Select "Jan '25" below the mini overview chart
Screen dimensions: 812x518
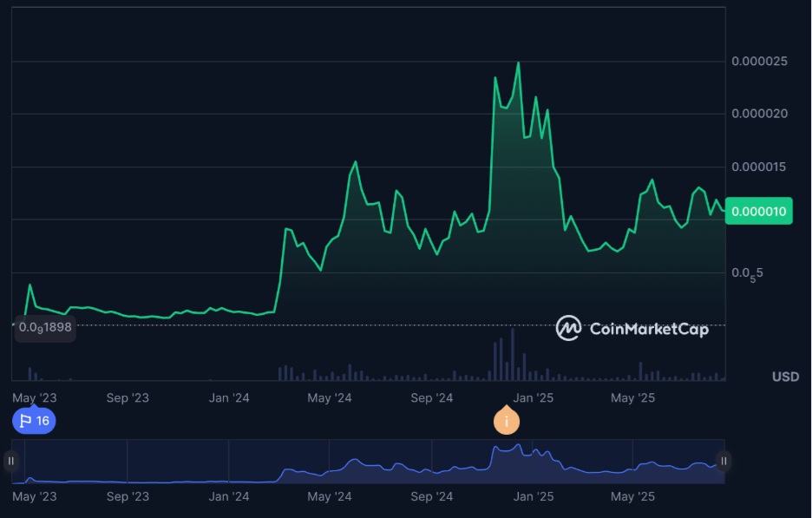tap(532, 496)
